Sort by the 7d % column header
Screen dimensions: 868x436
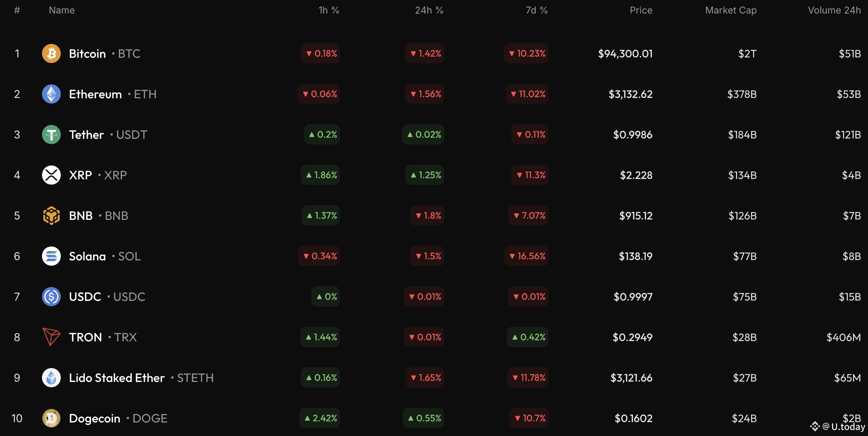click(536, 10)
